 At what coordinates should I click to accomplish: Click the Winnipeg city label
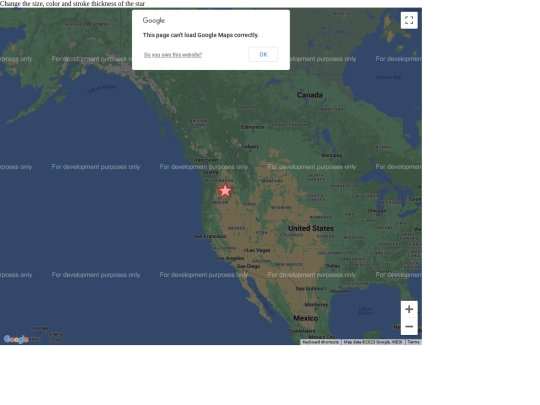click(x=332, y=155)
